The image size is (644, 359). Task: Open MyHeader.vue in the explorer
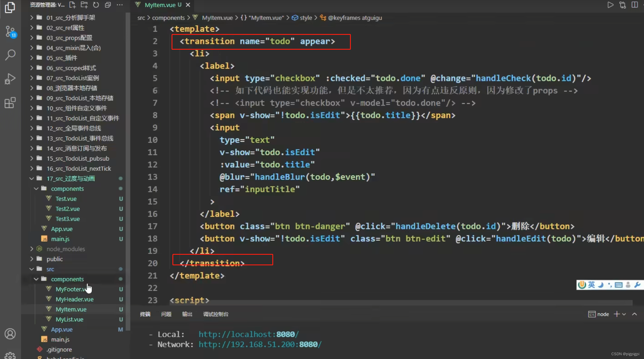pyautogui.click(x=75, y=299)
